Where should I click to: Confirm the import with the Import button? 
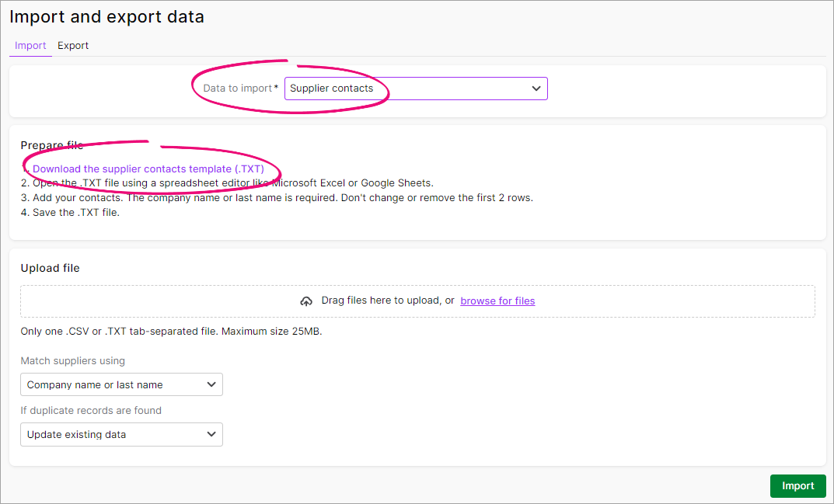(x=797, y=485)
